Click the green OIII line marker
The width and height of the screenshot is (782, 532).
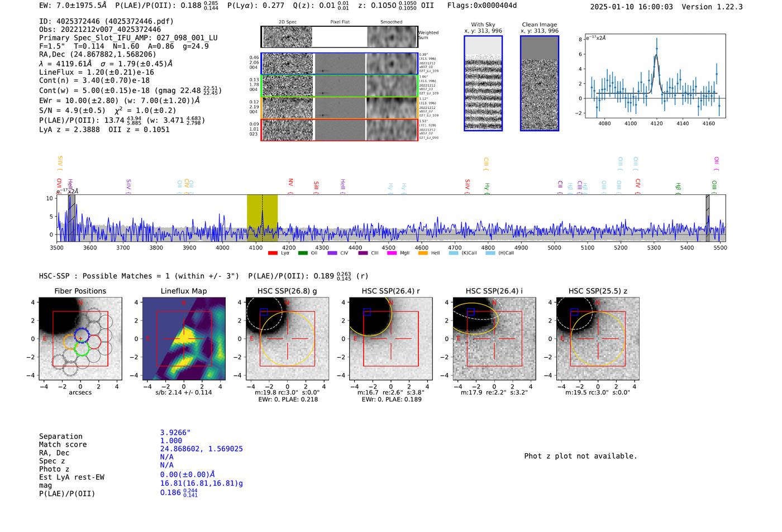click(714, 187)
